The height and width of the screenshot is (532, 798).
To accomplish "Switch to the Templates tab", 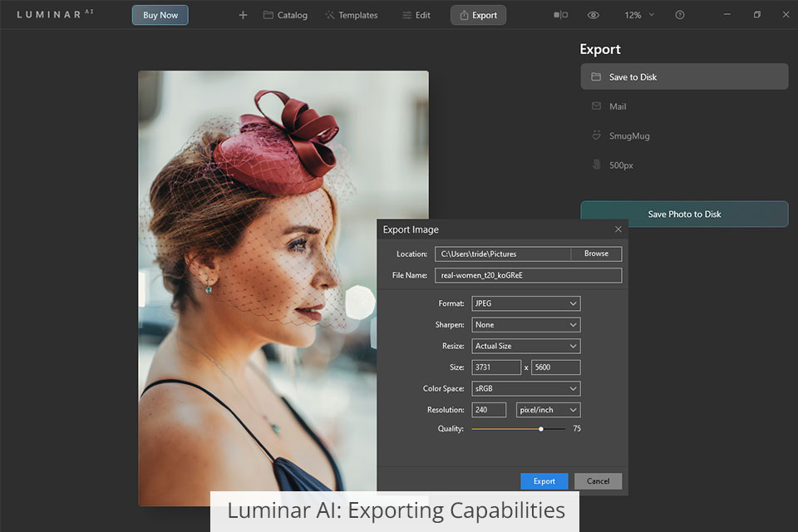I will coord(351,15).
